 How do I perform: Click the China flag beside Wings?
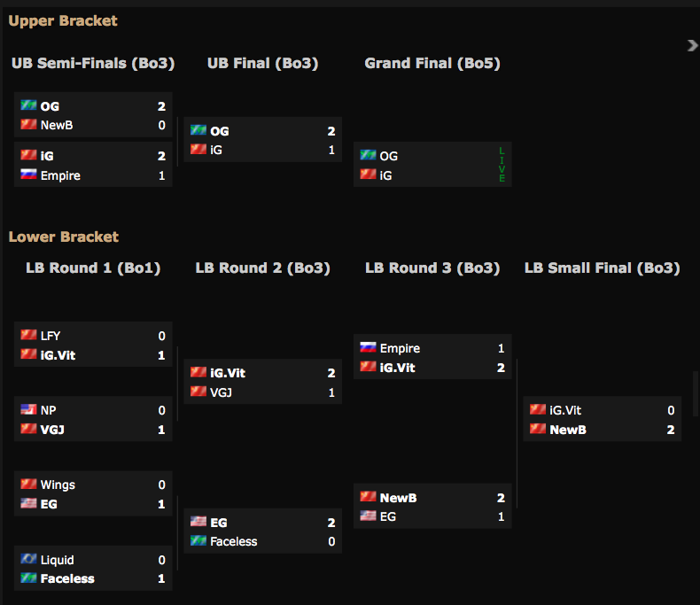point(28,484)
